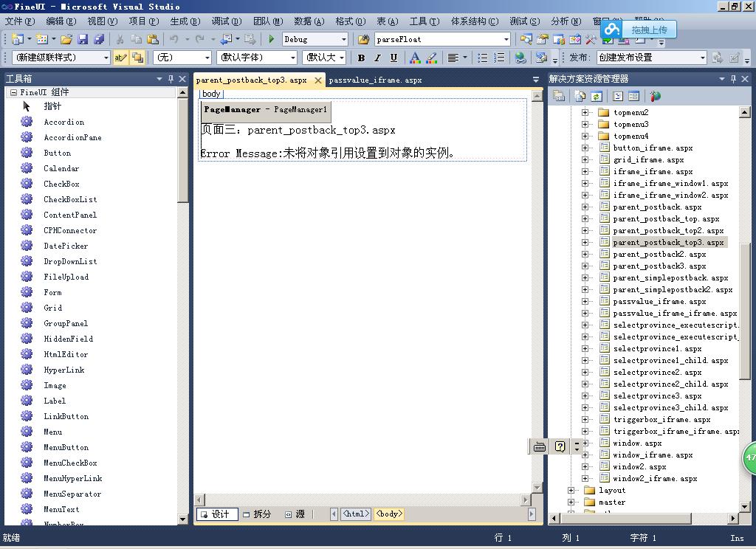Image resolution: width=756 pixels, height=549 pixels.
Task: Open the Debug configuration dropdown
Action: pos(343,39)
